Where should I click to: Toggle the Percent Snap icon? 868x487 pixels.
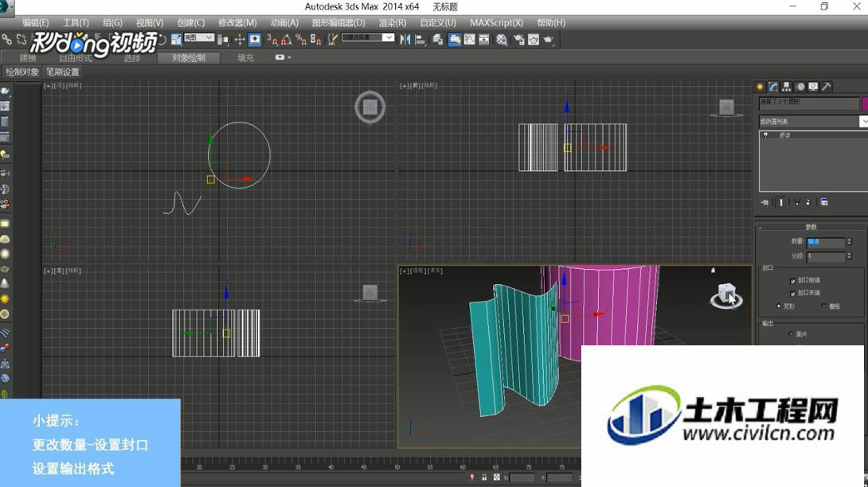[300, 39]
